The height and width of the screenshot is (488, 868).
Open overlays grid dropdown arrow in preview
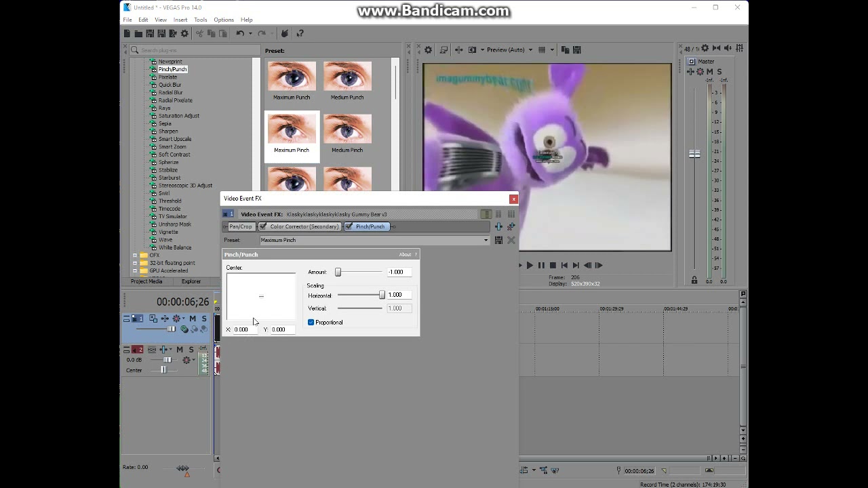tap(552, 49)
